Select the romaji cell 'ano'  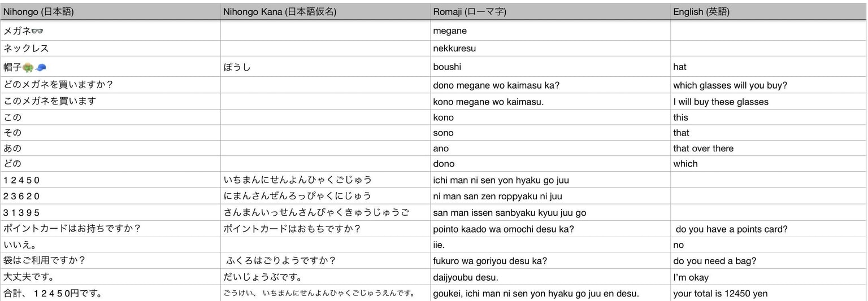550,148
